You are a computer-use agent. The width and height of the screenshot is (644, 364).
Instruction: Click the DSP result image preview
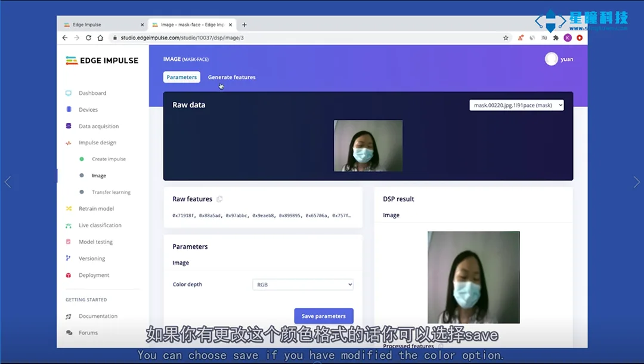[x=473, y=277]
